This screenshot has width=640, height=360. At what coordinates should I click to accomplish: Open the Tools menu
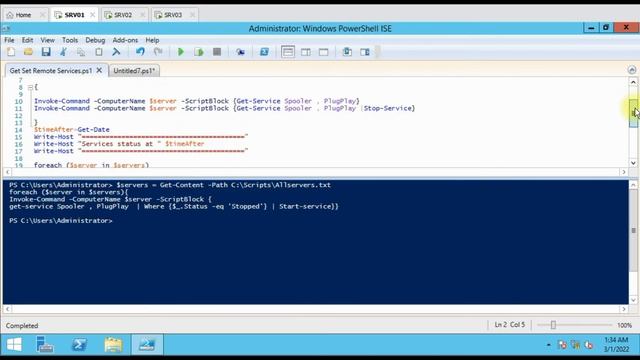(70, 40)
